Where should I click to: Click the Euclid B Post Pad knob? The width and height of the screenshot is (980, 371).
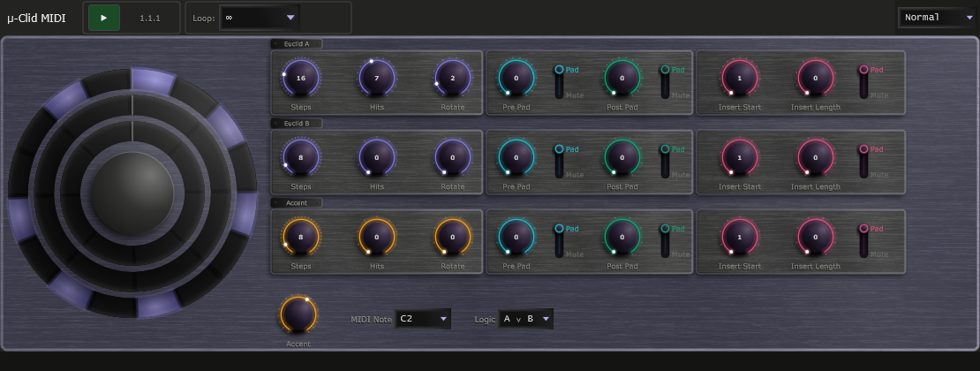pyautogui.click(x=622, y=157)
